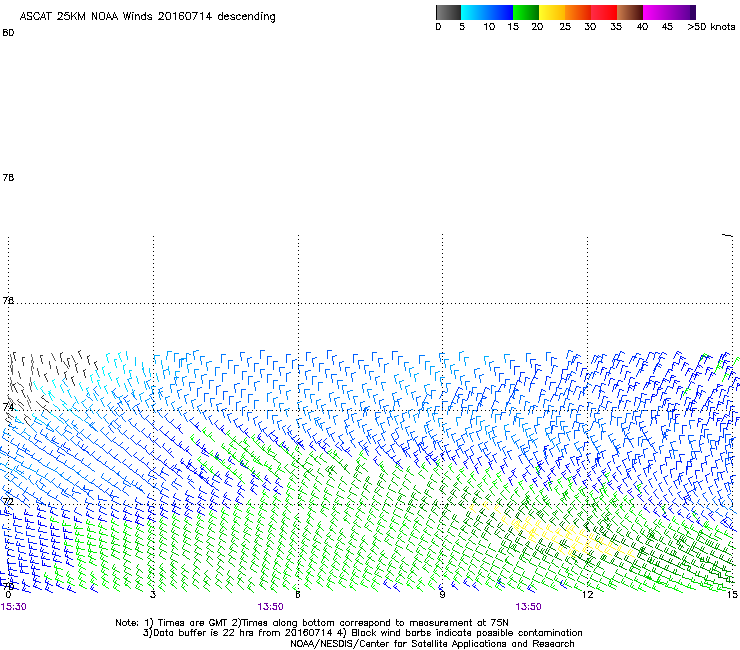Click the '20' legend scale label
The height and width of the screenshot is (650, 740).
tap(537, 27)
